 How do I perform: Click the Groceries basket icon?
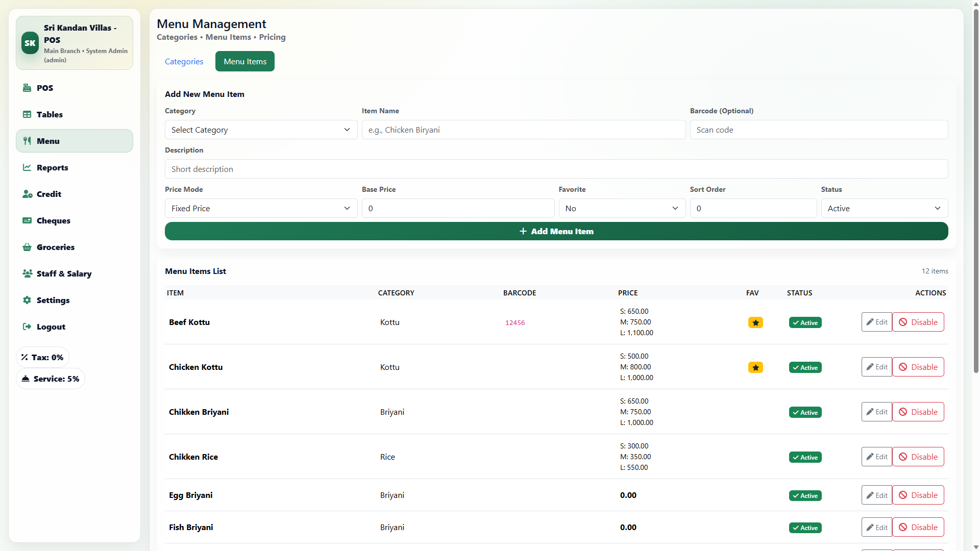[27, 247]
